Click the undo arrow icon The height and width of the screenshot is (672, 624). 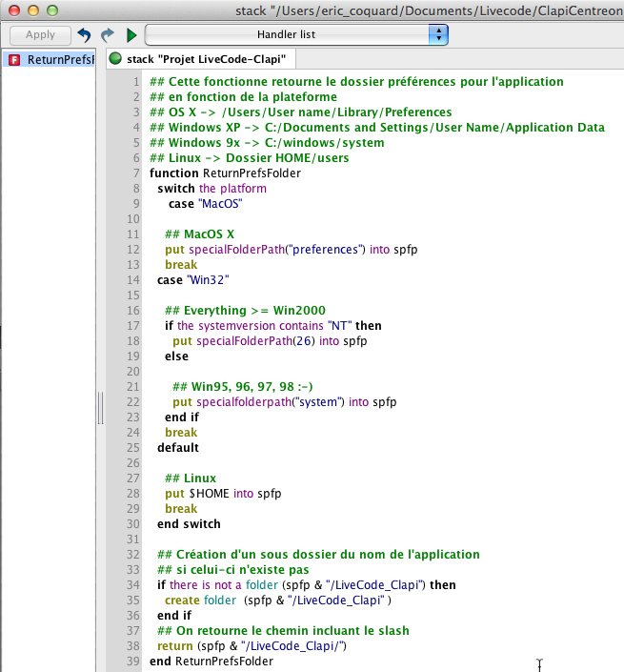[x=85, y=34]
